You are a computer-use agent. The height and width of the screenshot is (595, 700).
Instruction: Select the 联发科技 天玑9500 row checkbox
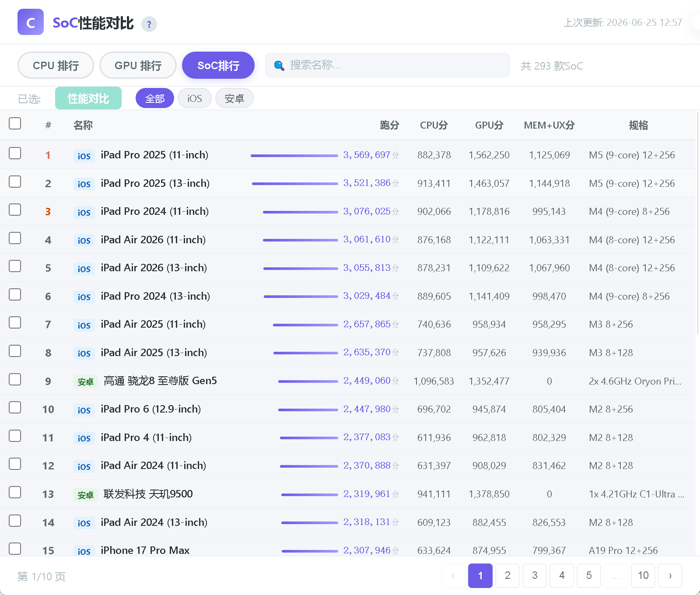point(15,492)
